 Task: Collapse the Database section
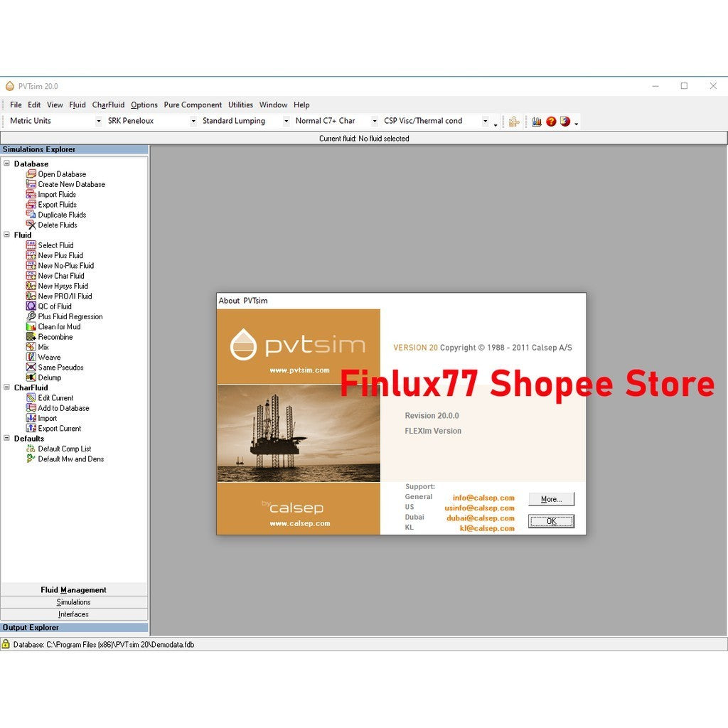click(7, 164)
